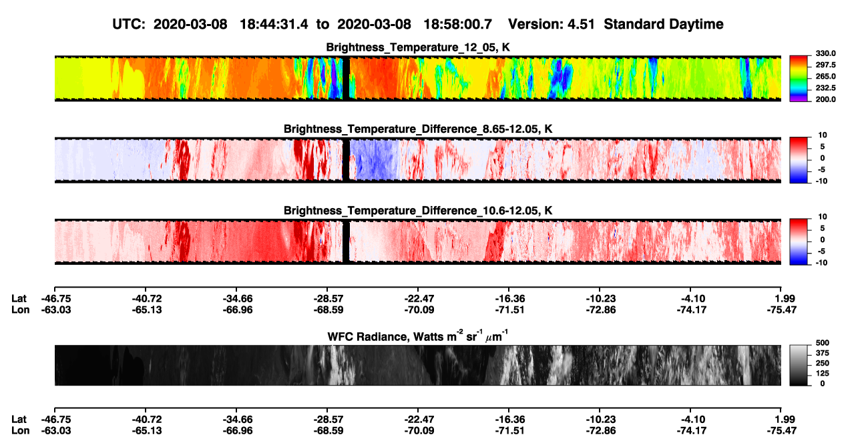Click the 125 tick on WFC colorbar
Viewport: 868px width, 445px height.
point(823,374)
